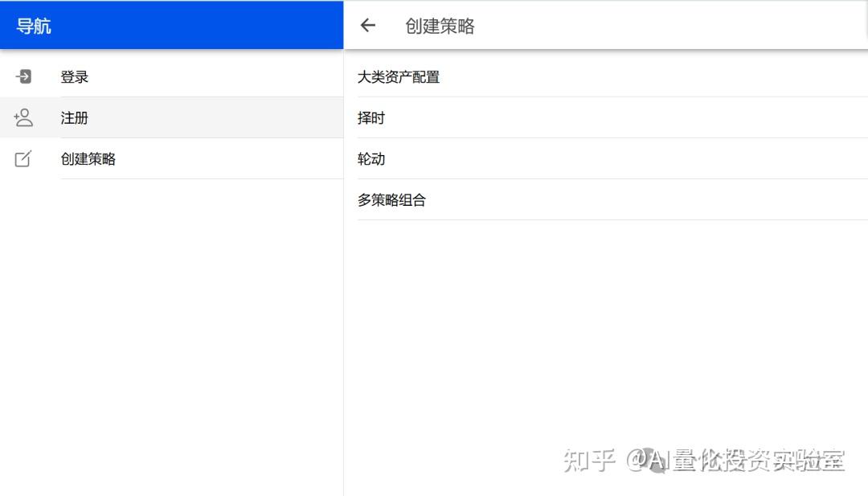This screenshot has height=496, width=868.
Task: Select 创建策略 from the navigation list
Action: click(88, 158)
